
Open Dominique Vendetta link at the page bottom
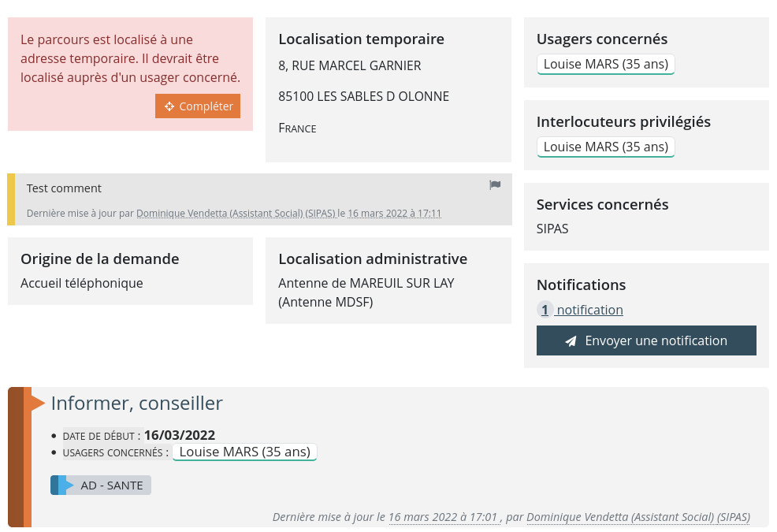click(638, 518)
